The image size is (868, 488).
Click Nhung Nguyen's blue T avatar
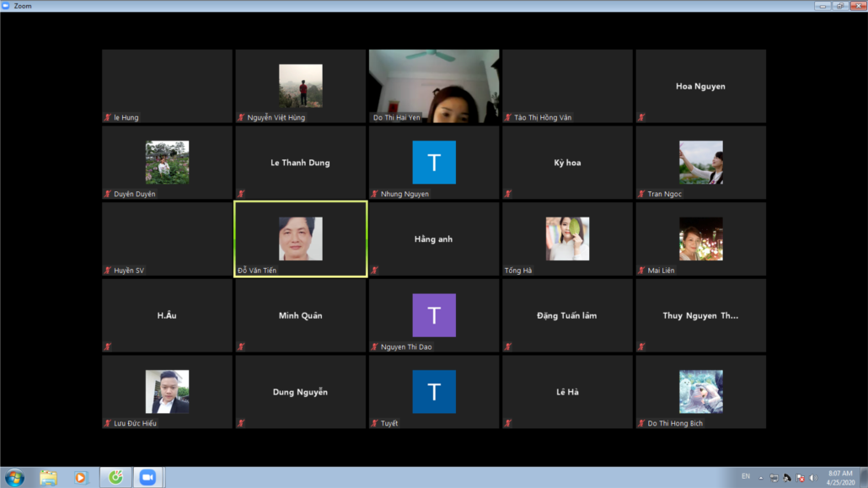point(434,163)
